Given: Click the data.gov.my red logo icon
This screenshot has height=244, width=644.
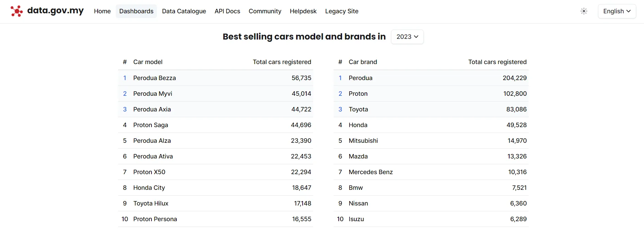Looking at the screenshot, I should (x=16, y=11).
